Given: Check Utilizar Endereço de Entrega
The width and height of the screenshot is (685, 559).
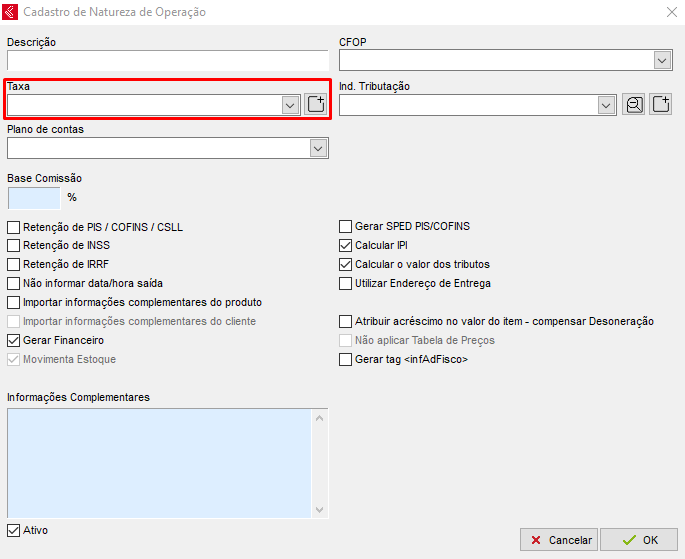Looking at the screenshot, I should point(346,283).
